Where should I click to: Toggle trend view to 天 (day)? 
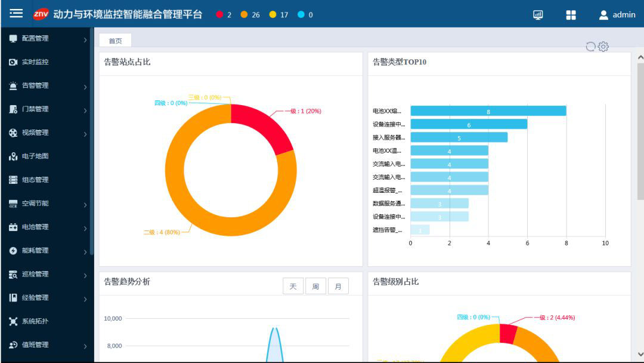point(293,287)
